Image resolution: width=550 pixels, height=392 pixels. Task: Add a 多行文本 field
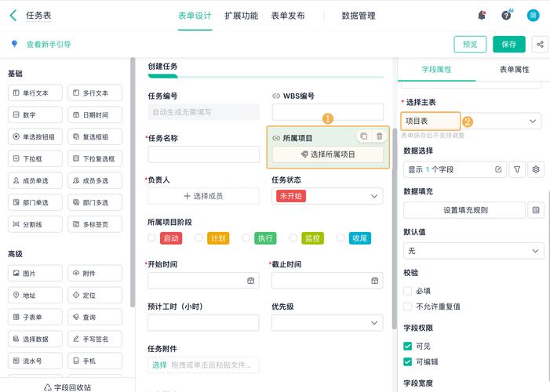(95, 93)
